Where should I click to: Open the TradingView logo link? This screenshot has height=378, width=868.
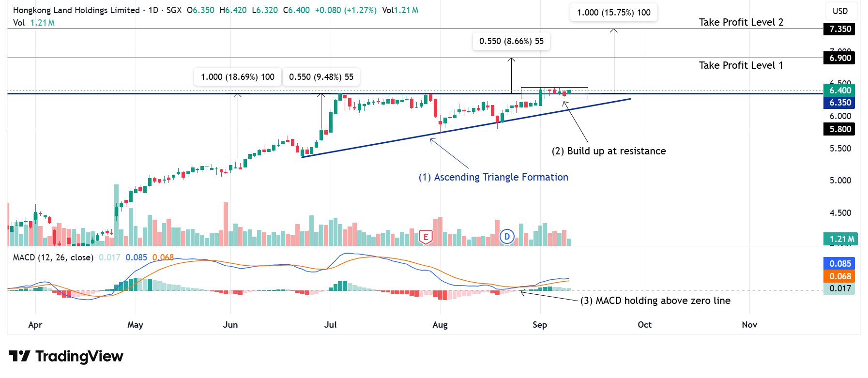pyautogui.click(x=66, y=357)
